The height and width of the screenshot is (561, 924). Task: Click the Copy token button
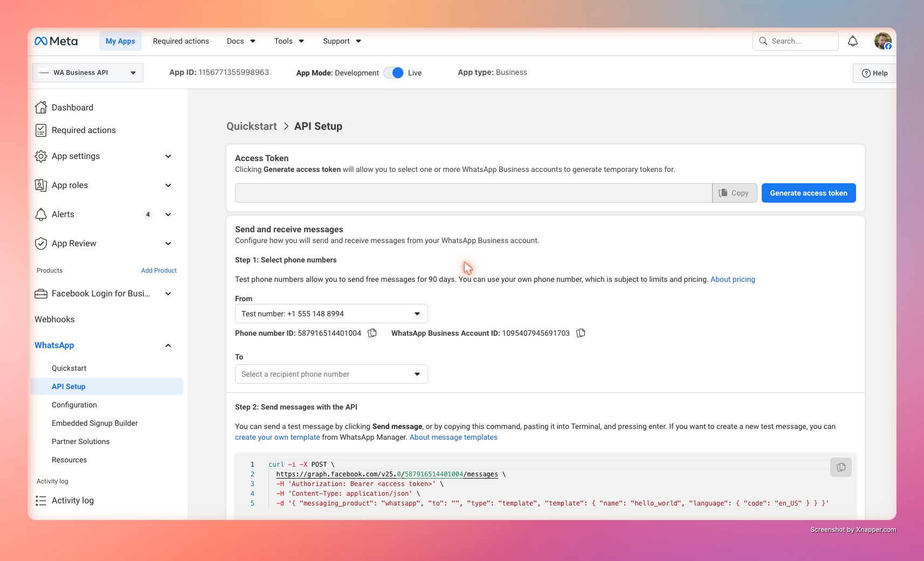(734, 193)
